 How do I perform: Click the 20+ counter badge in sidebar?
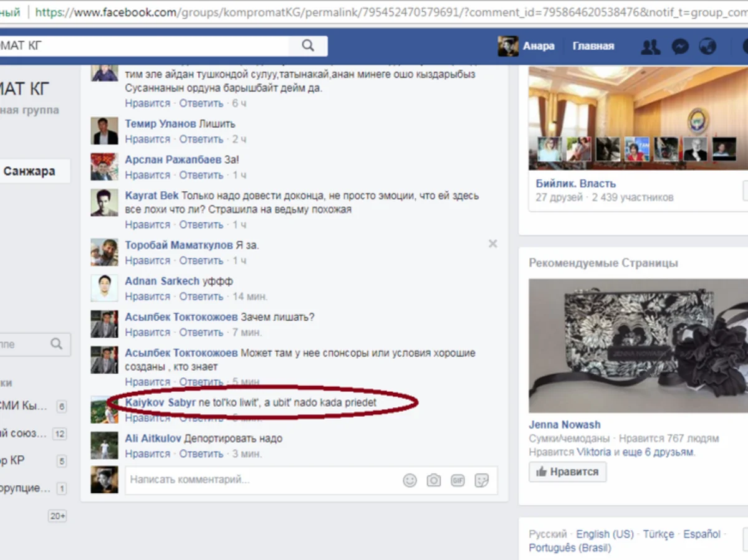point(58,516)
